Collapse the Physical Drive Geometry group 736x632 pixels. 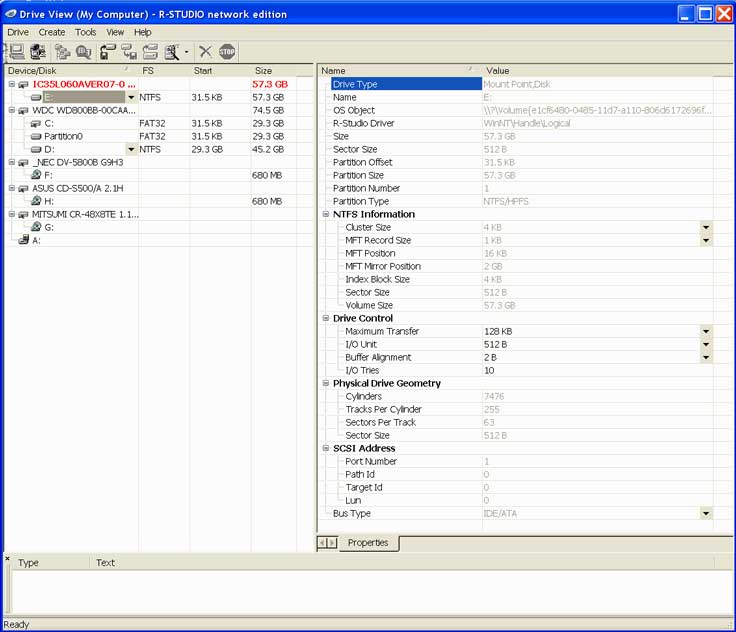[326, 383]
